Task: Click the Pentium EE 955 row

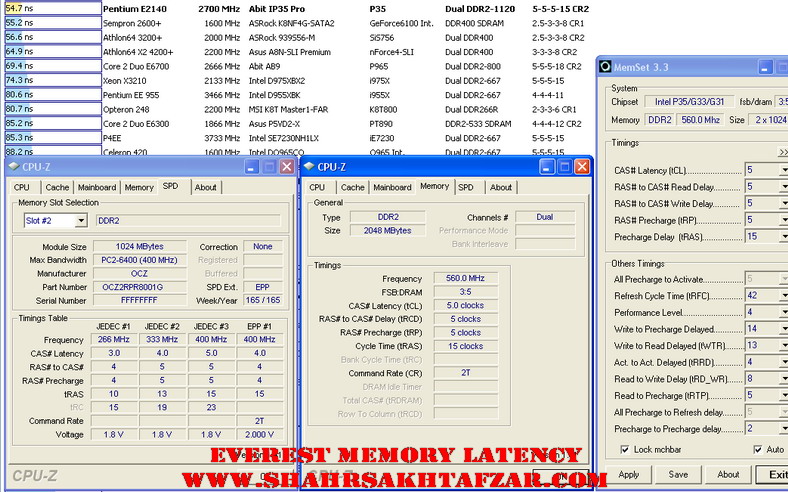Action: coord(297,95)
